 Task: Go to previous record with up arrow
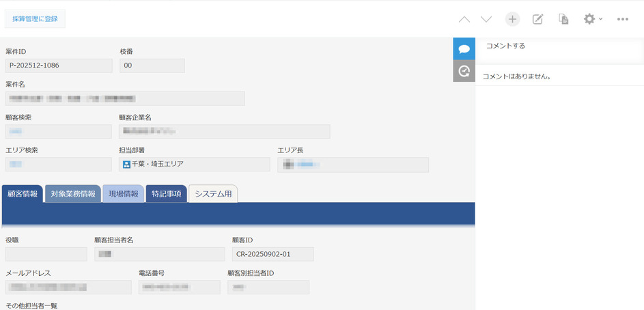click(x=464, y=19)
